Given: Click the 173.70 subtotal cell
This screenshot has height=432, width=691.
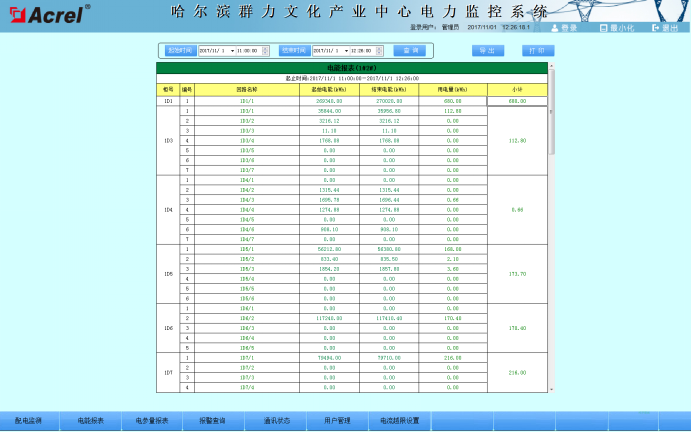Looking at the screenshot, I should coord(517,274).
